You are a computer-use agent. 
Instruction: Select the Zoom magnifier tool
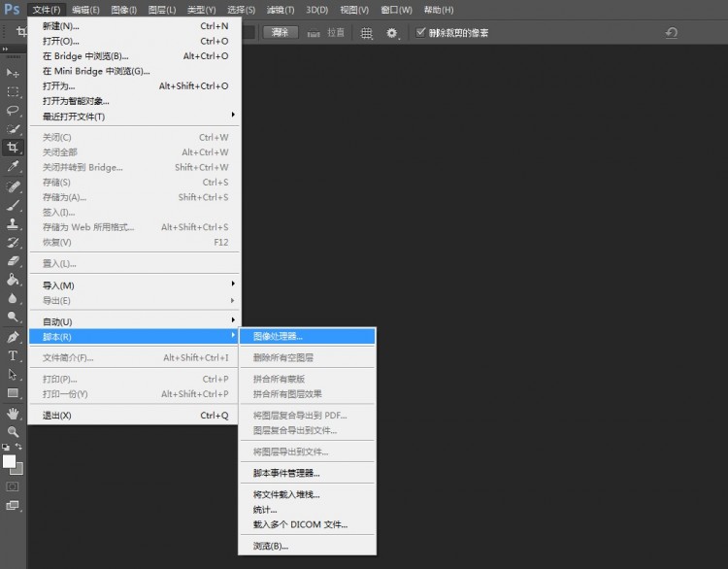coord(13,431)
